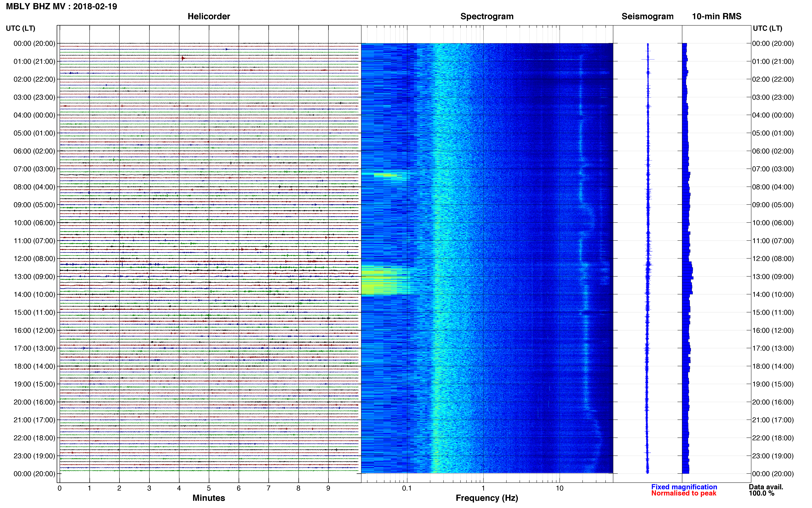Click right time label 01:00 (21:00)
This screenshot has height=508, width=812.
[x=773, y=62]
